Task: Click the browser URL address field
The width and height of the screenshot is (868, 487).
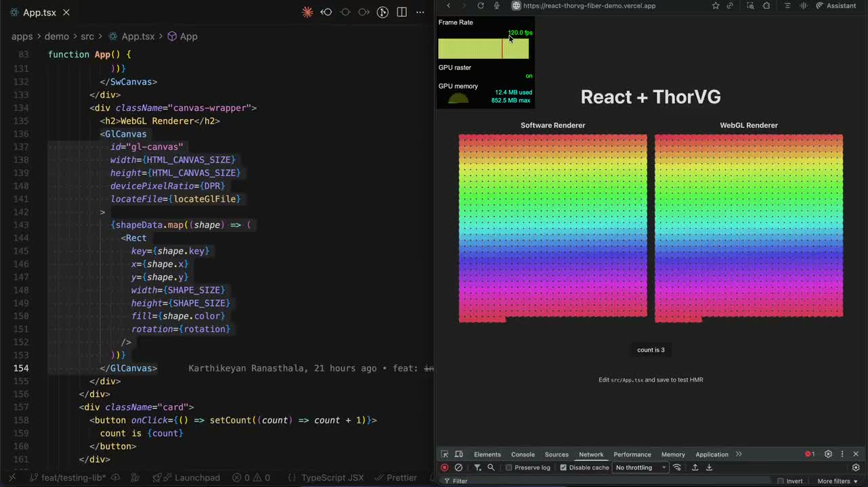Action: (589, 5)
